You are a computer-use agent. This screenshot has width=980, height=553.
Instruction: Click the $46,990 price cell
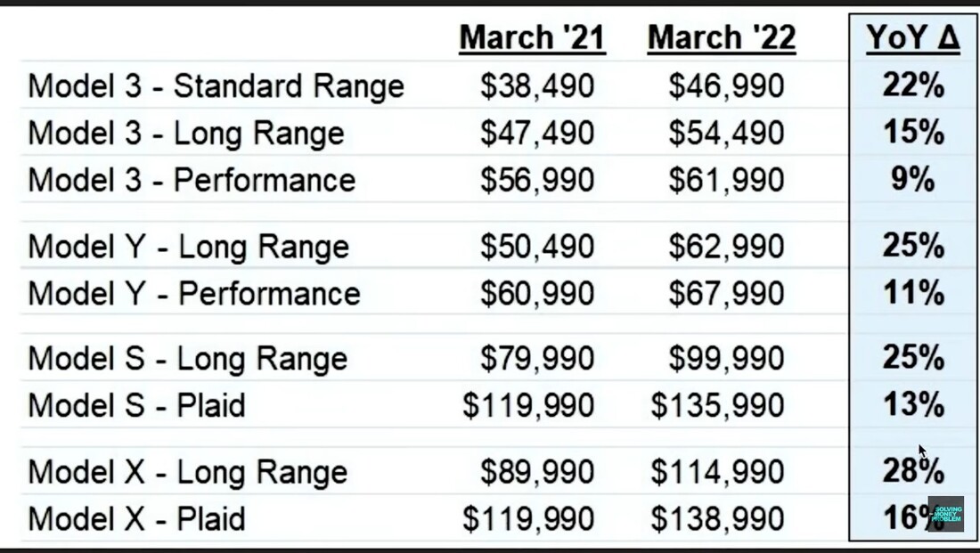click(726, 86)
